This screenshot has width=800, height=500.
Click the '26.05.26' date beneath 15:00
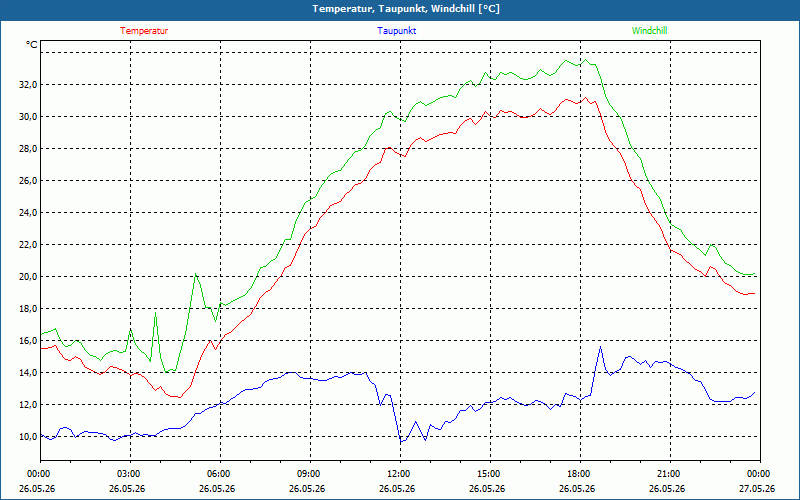(x=487, y=489)
